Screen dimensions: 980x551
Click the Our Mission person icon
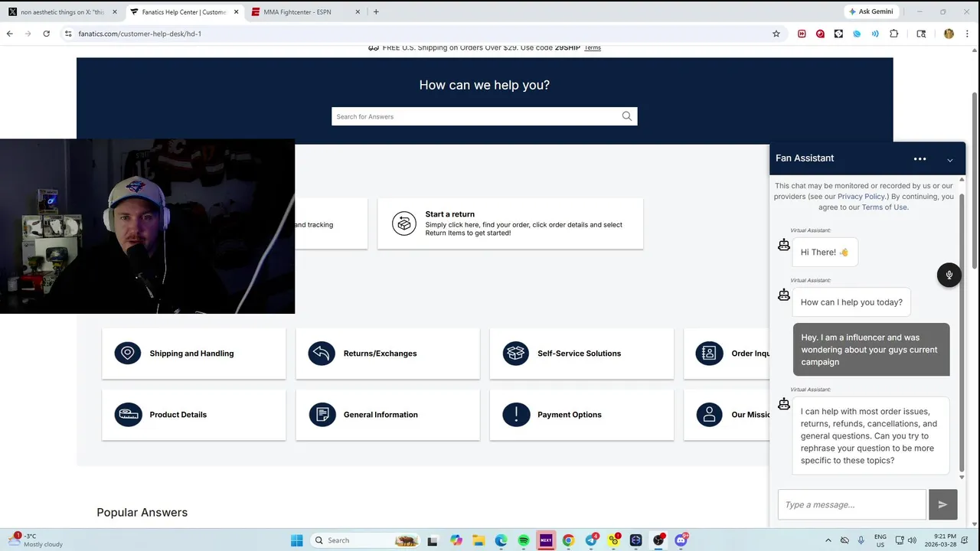point(709,415)
